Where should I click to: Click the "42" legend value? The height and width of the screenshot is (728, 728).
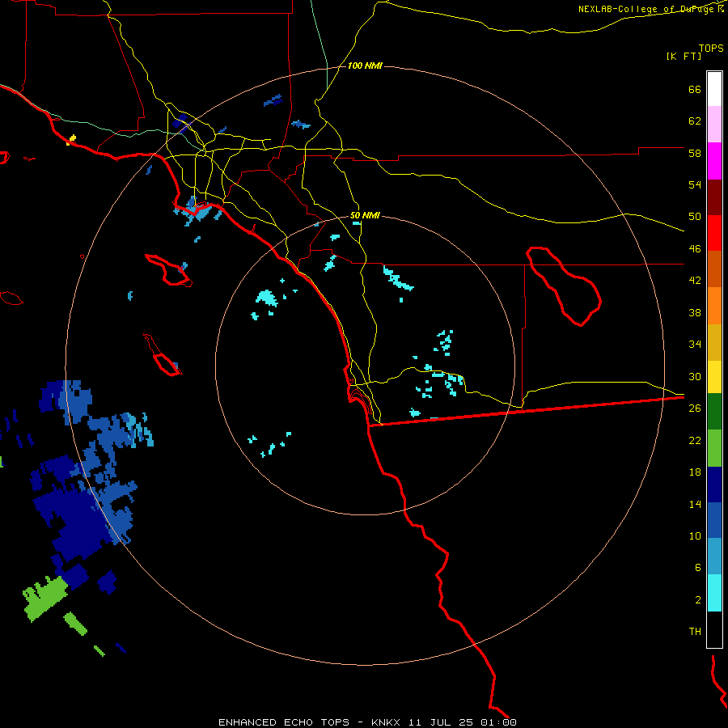(695, 281)
